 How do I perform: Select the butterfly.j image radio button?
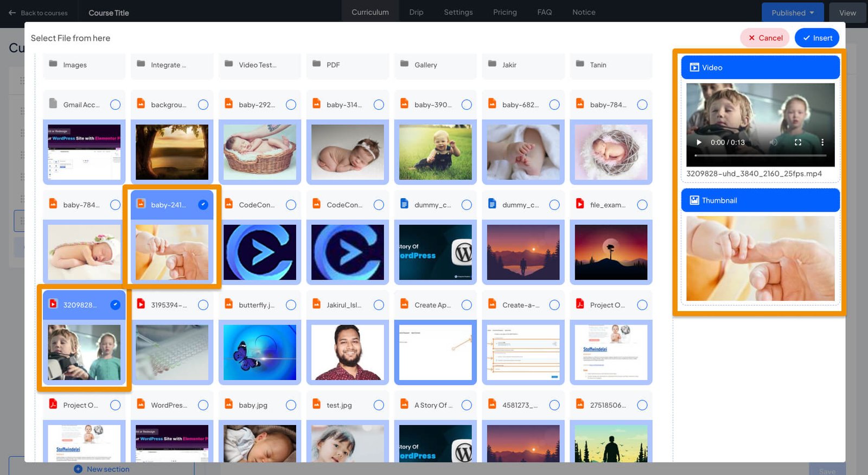click(x=291, y=305)
